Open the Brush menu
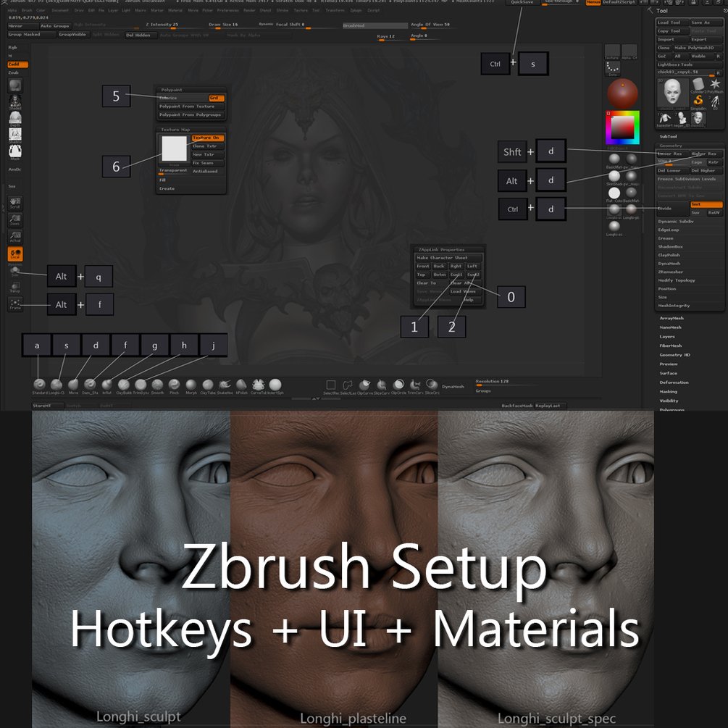This screenshot has width=728, height=728. coord(27,10)
